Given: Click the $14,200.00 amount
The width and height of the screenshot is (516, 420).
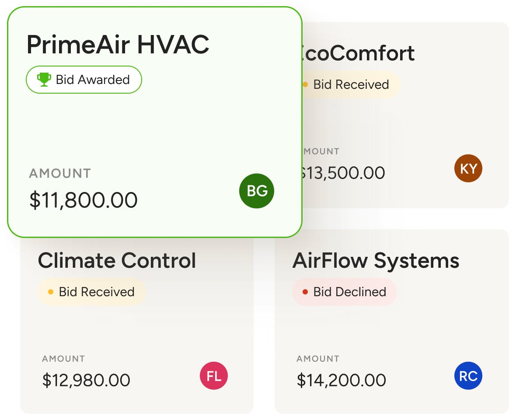Looking at the screenshot, I should tap(341, 380).
